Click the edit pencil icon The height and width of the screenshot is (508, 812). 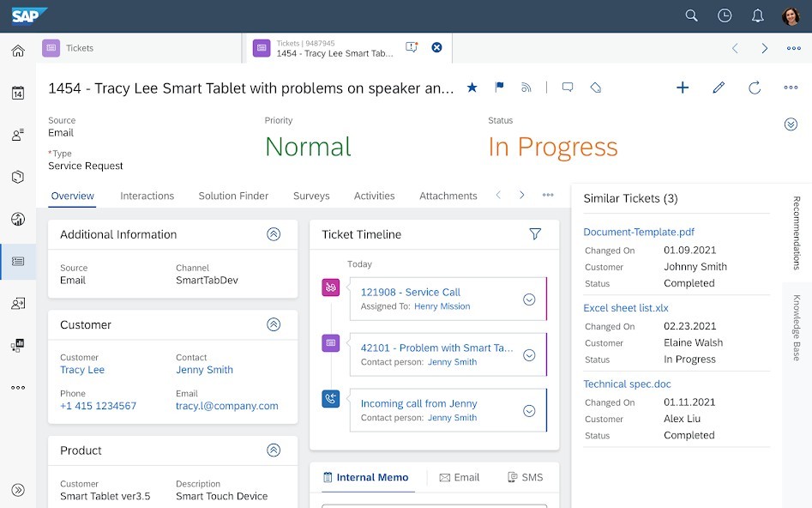pos(719,88)
